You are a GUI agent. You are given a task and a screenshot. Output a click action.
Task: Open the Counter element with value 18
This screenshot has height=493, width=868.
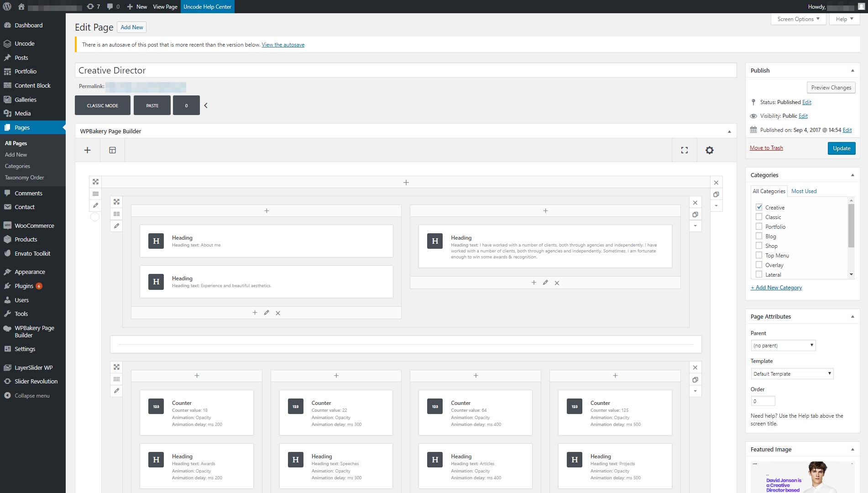tap(196, 413)
